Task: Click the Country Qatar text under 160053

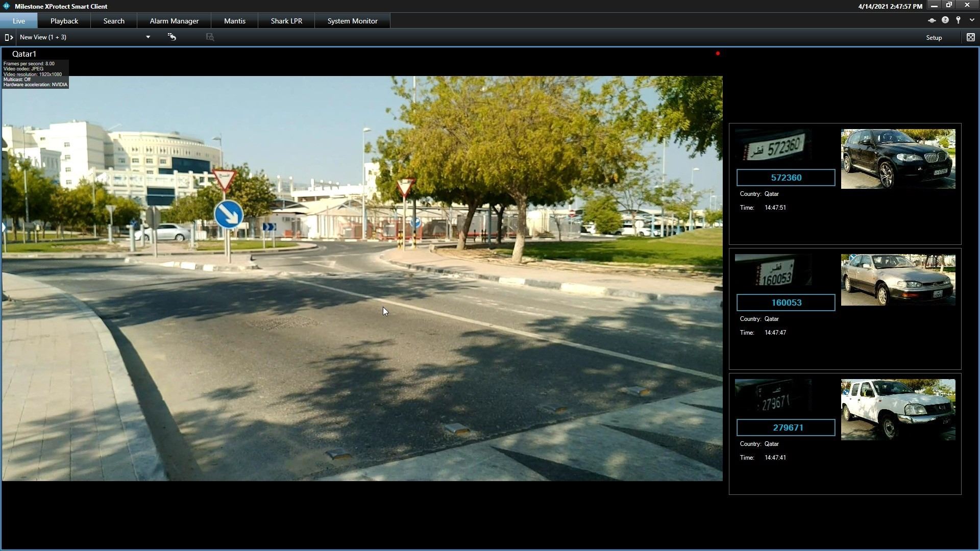Action: click(x=759, y=319)
